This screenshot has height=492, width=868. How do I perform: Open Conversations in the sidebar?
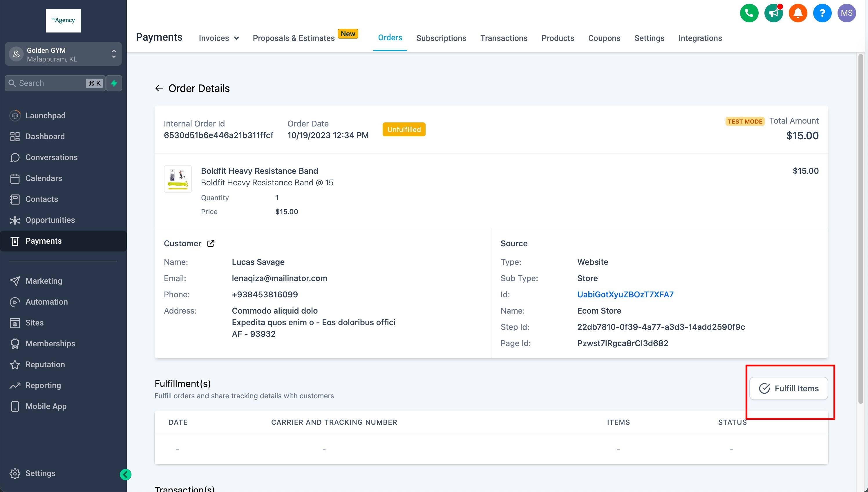(x=51, y=158)
